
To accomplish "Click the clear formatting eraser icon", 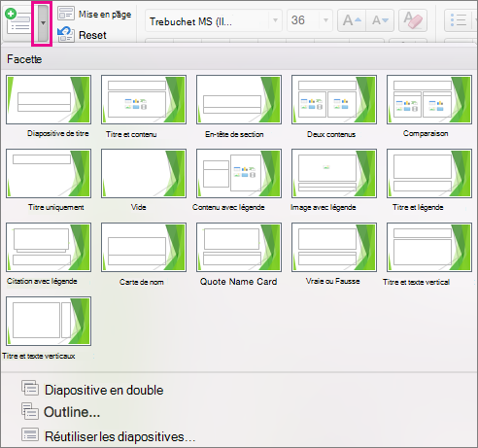I will pyautogui.click(x=413, y=20).
